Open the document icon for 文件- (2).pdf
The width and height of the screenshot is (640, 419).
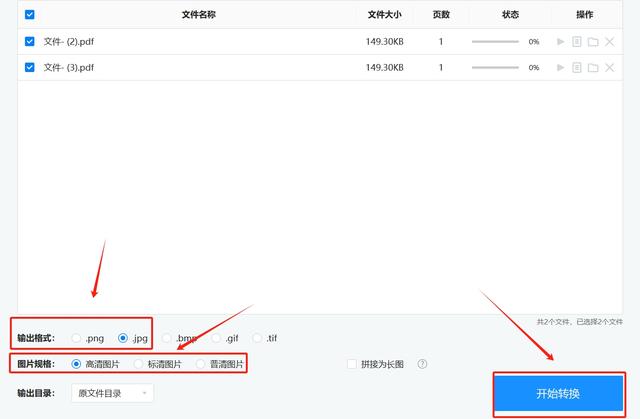click(577, 42)
